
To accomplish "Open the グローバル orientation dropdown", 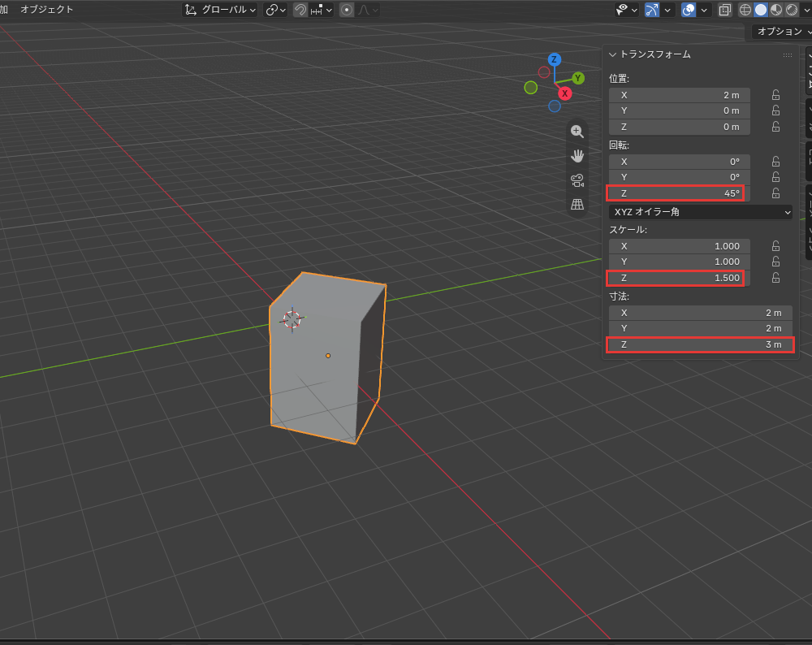I will [x=220, y=10].
